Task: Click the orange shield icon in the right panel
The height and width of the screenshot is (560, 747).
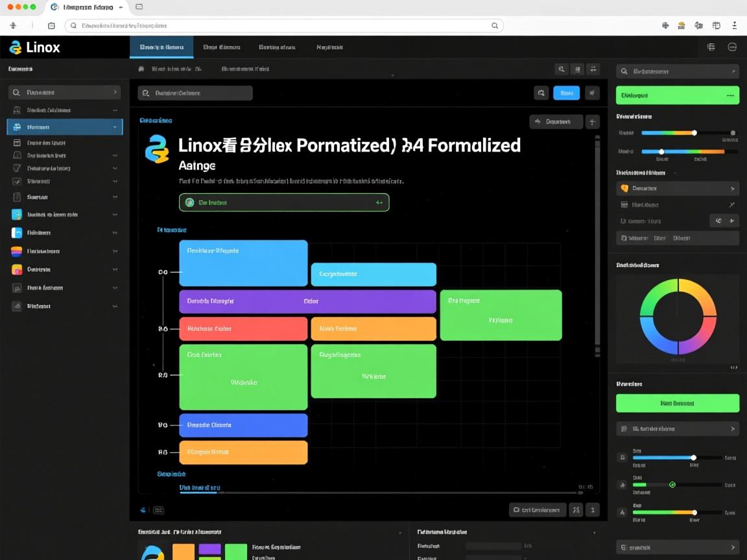Action: 624,189
